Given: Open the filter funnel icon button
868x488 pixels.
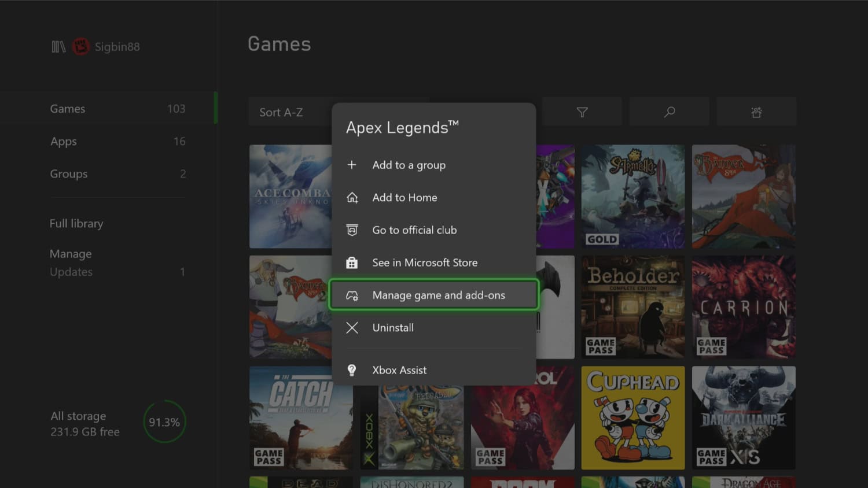Looking at the screenshot, I should click(582, 112).
